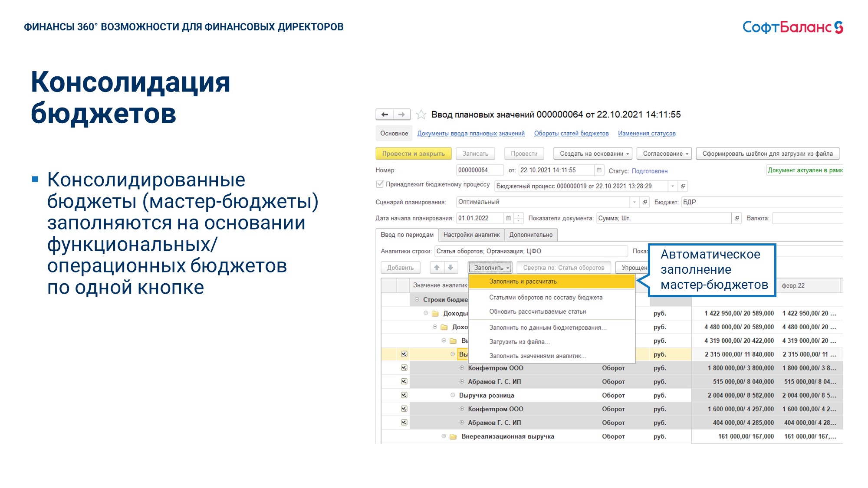Click the Бюджет field containing БДР

pyautogui.click(x=762, y=202)
